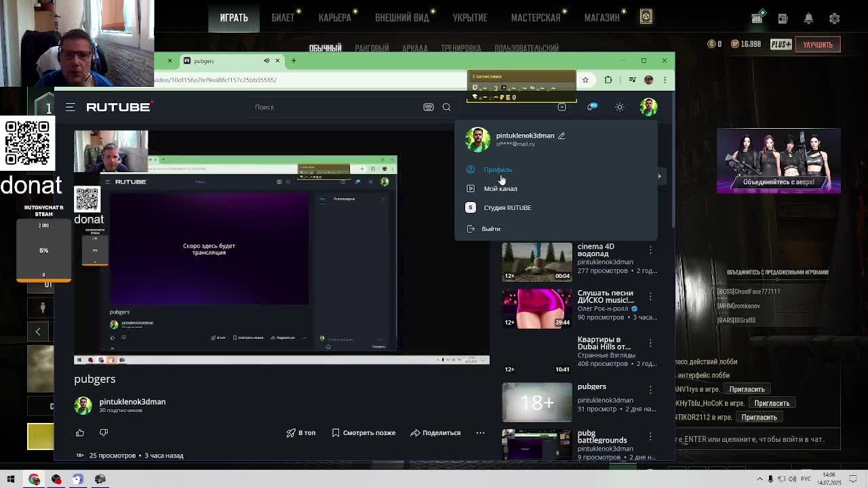Mute the pubgers browser tab audio
This screenshot has height=488, width=868.
[267, 61]
